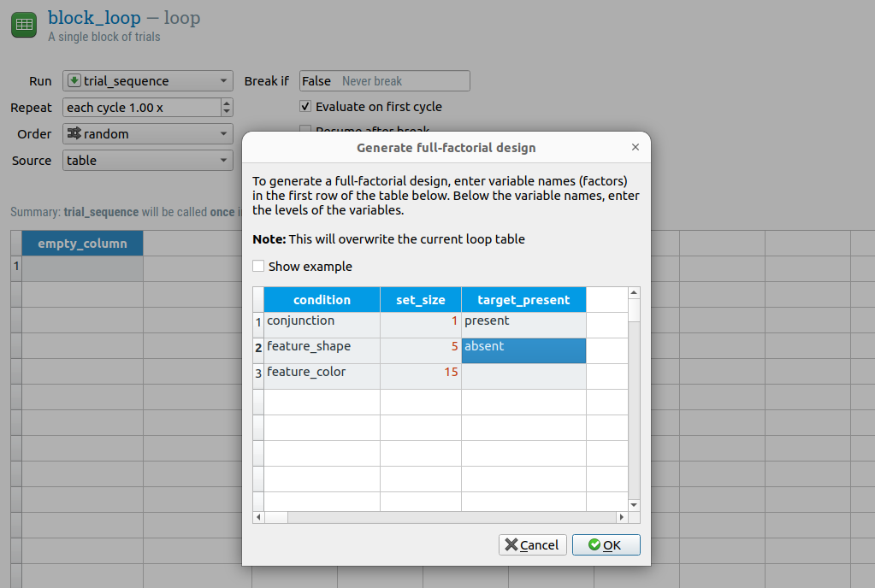
Task: Select the target_present column header
Action: [x=523, y=300]
